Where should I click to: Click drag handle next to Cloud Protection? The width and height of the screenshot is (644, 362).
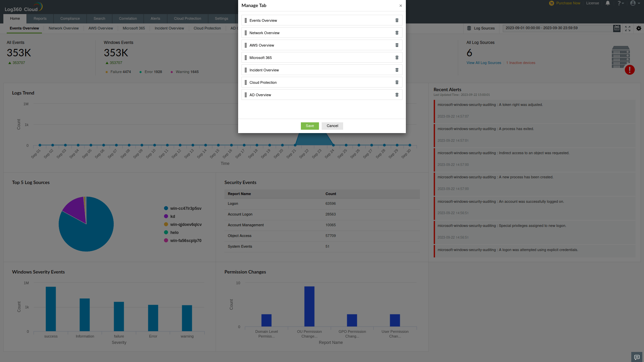(x=246, y=82)
